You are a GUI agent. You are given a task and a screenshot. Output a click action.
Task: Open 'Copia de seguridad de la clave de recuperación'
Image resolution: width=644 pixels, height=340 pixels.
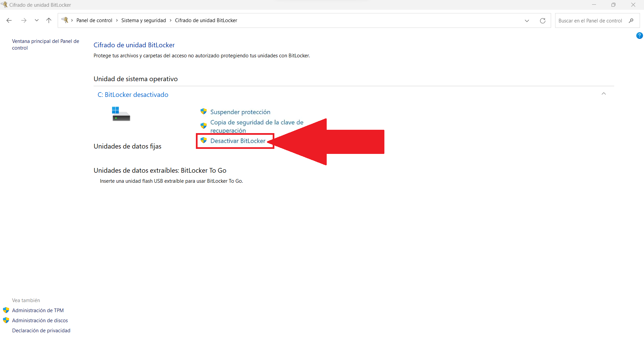tap(257, 126)
